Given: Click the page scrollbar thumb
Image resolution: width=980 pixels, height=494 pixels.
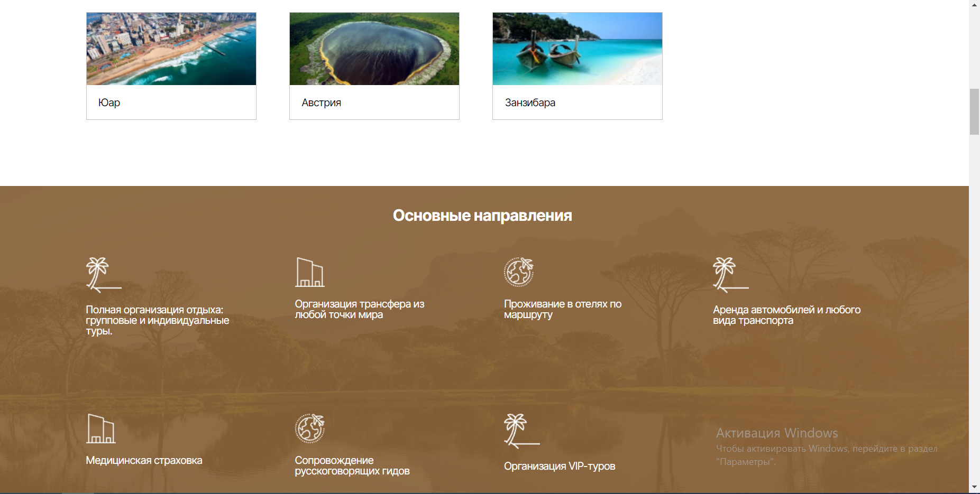Looking at the screenshot, I should click(974, 112).
